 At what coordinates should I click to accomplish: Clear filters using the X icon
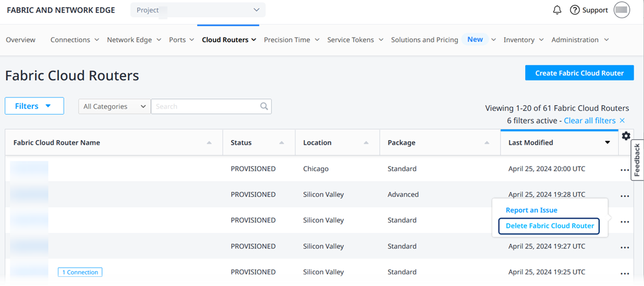[622, 121]
